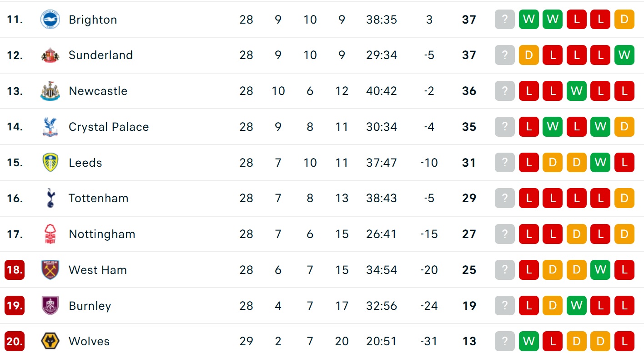
Task: Click Wolves team name
Action: 89,341
